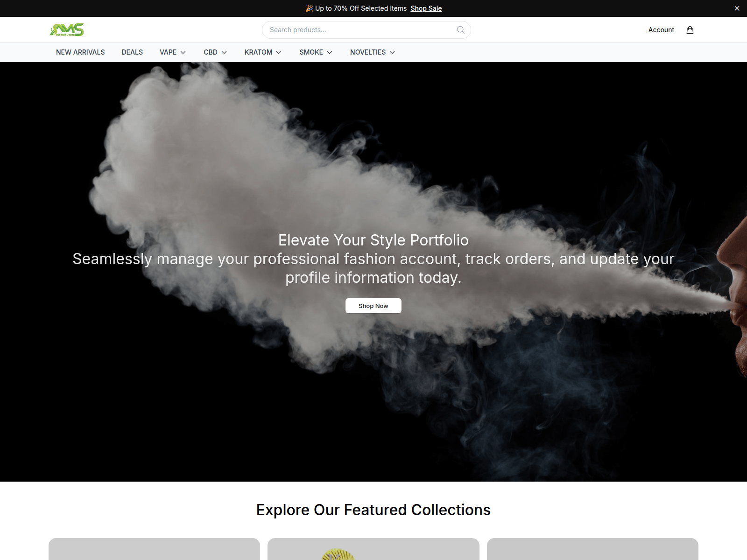The width and height of the screenshot is (747, 560).
Task: Focus the Search products field
Action: coord(366,30)
